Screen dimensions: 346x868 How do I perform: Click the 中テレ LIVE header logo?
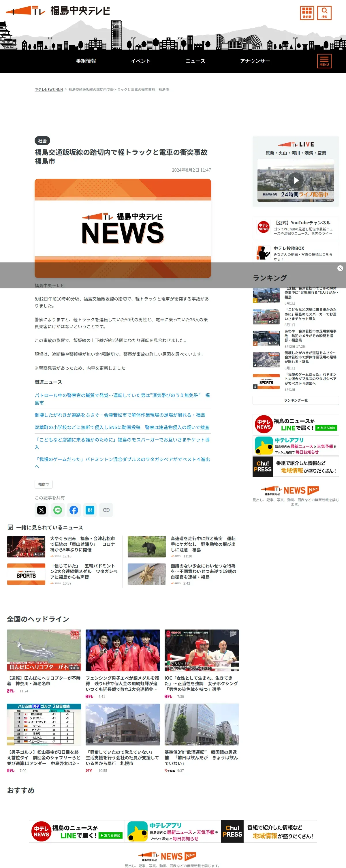click(x=296, y=144)
